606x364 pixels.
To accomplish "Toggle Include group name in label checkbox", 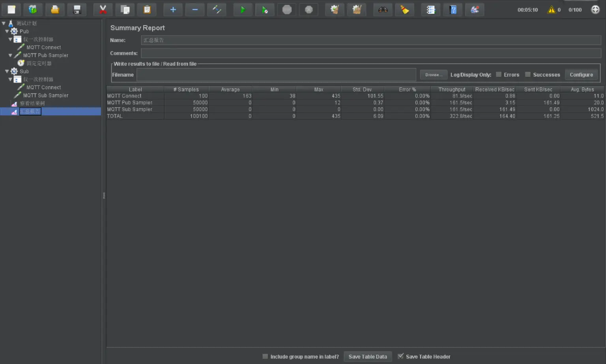I will click(265, 357).
